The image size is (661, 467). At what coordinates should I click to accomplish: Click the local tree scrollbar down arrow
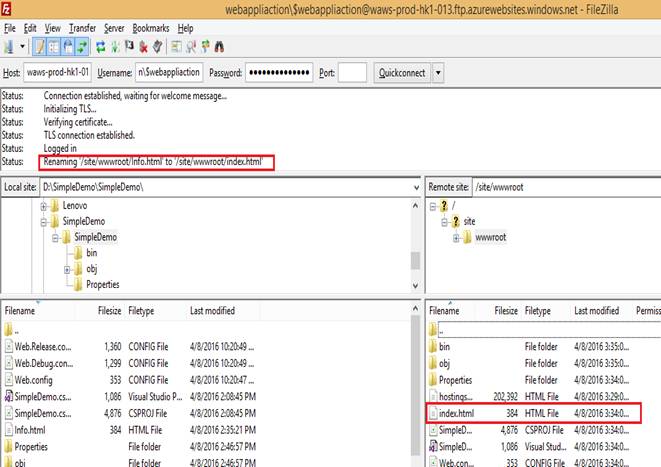click(x=415, y=286)
